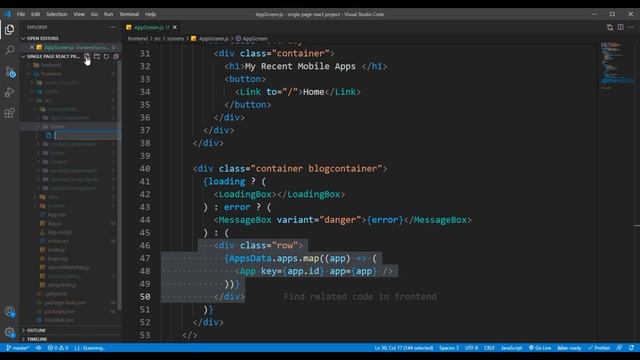Click the open changes icon in editor toolbar
This screenshot has width=640, height=360.
pos(610,27)
